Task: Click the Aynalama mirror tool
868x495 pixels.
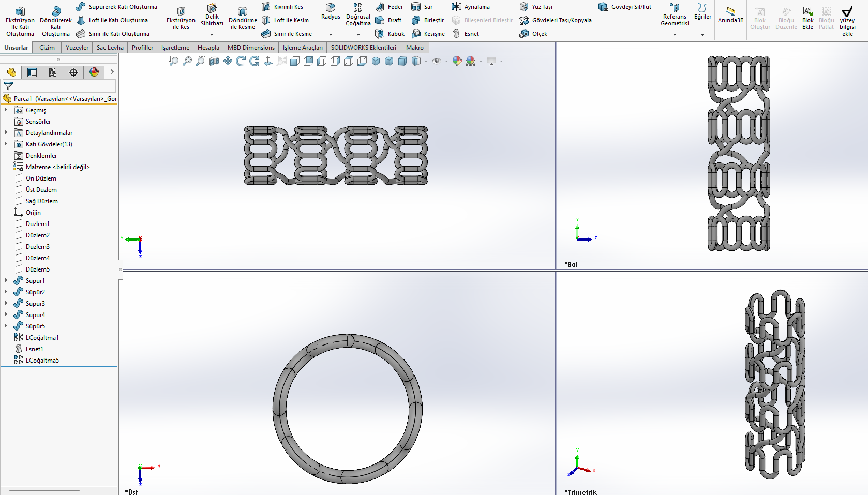Action: click(x=470, y=7)
